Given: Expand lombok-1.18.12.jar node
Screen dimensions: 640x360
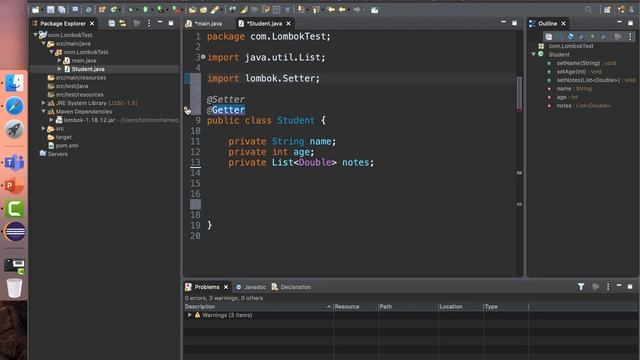Looking at the screenshot, I should coord(52,120).
